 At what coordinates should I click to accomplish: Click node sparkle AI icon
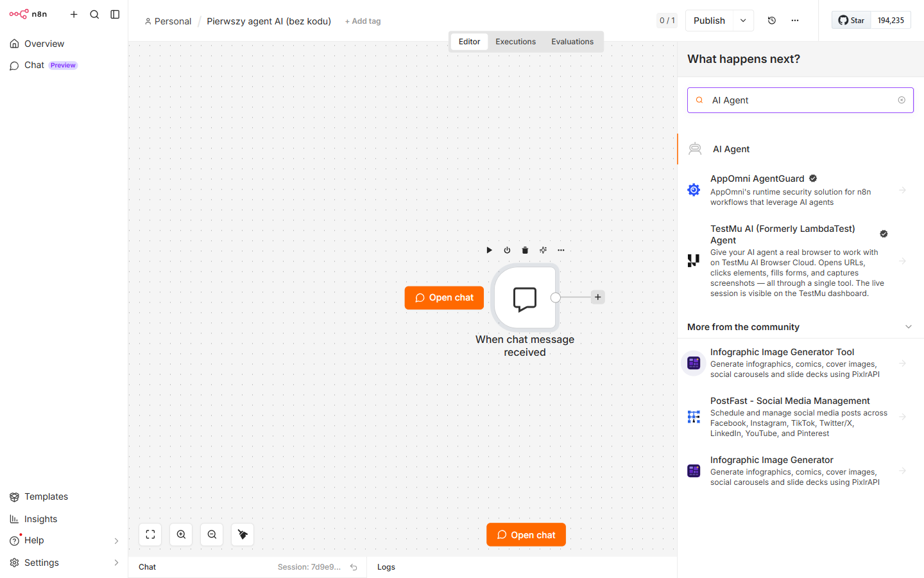click(x=543, y=250)
